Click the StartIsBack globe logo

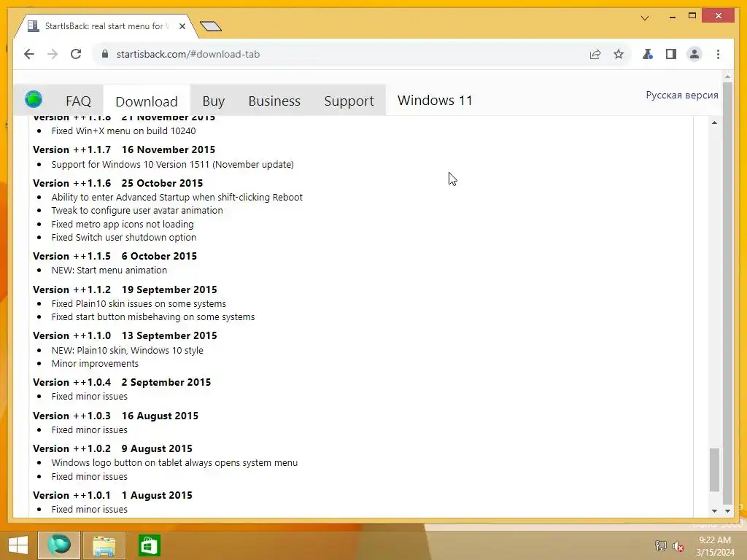click(x=34, y=99)
